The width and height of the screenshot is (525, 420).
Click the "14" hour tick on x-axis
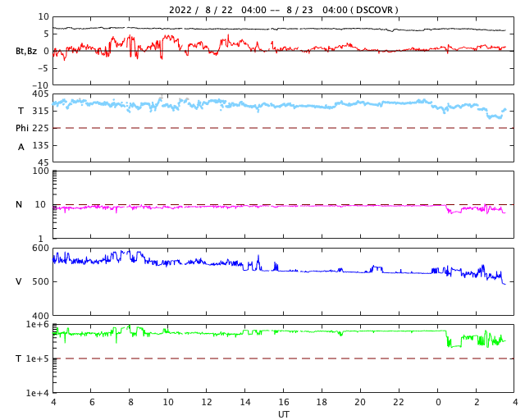click(245, 402)
